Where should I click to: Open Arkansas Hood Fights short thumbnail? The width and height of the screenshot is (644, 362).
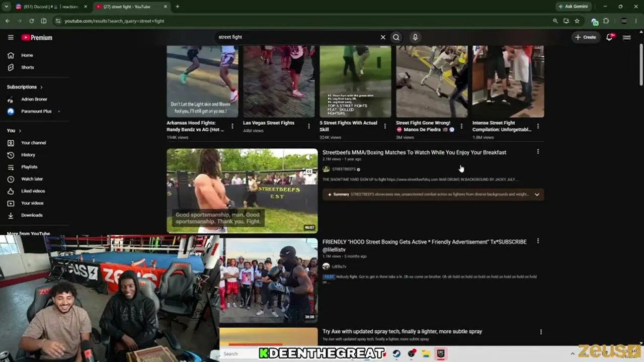[x=202, y=81]
